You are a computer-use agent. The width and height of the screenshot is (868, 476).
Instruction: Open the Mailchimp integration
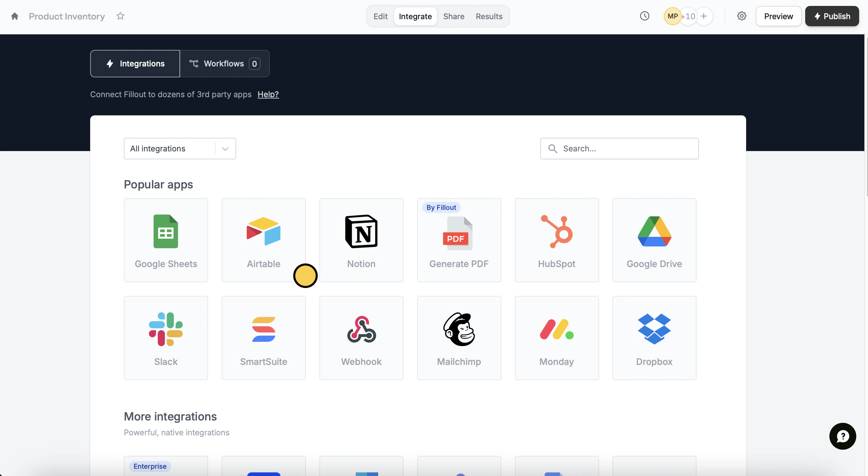(459, 338)
